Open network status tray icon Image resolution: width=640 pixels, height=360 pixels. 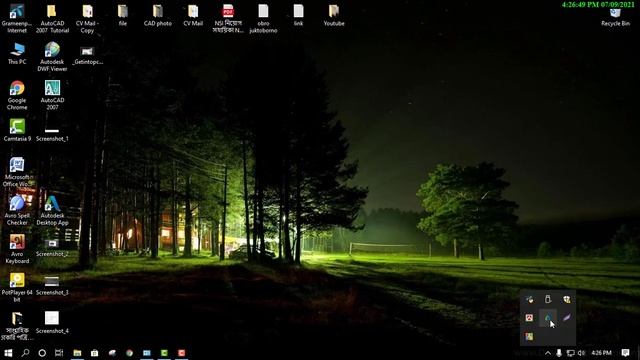click(571, 353)
